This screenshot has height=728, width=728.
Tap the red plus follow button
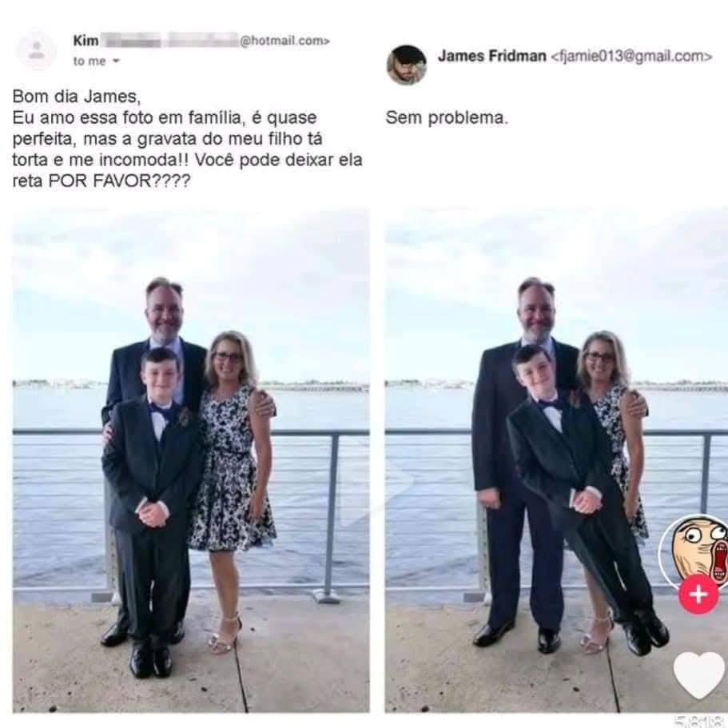coord(698,595)
